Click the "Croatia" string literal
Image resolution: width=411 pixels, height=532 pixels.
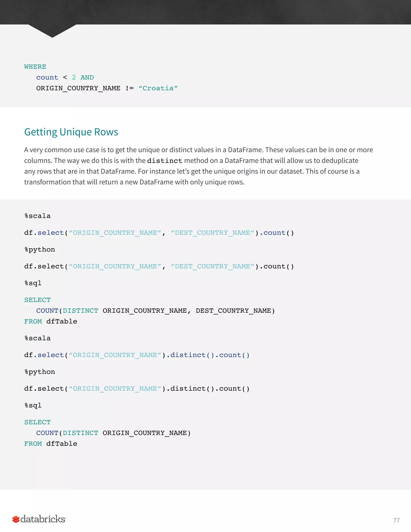[x=158, y=88]
